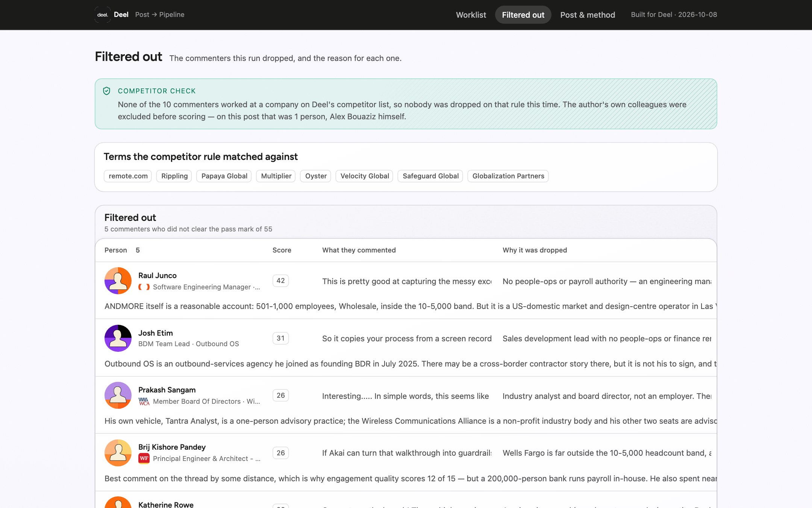Click the Velocity Global term chip

(x=364, y=176)
